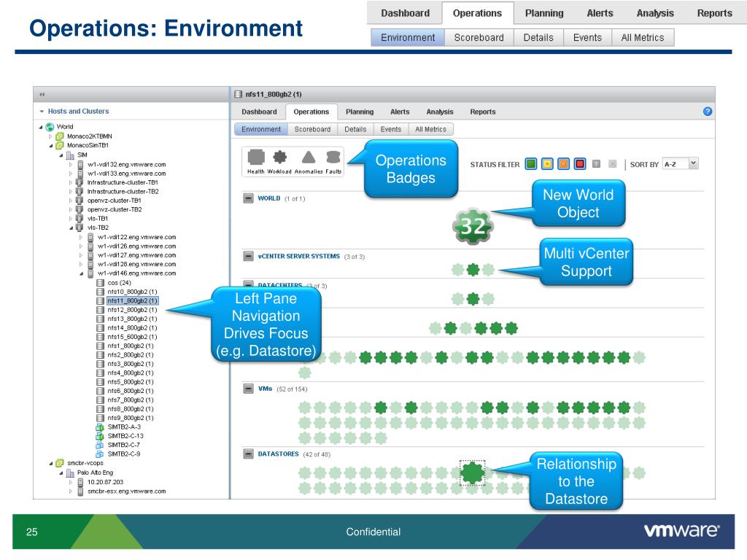
Task: Switch to the inner All Metrics sub-tab
Action: point(430,130)
